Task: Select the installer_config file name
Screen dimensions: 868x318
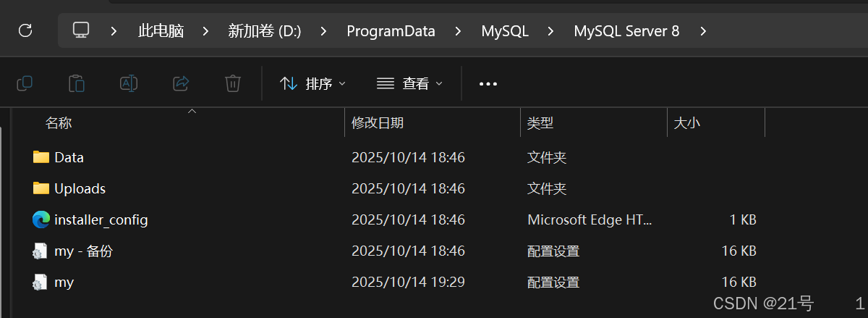Action: pyautogui.click(x=101, y=219)
